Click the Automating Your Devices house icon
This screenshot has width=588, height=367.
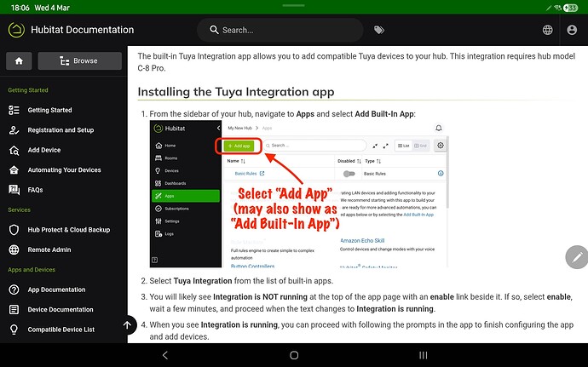(x=14, y=169)
